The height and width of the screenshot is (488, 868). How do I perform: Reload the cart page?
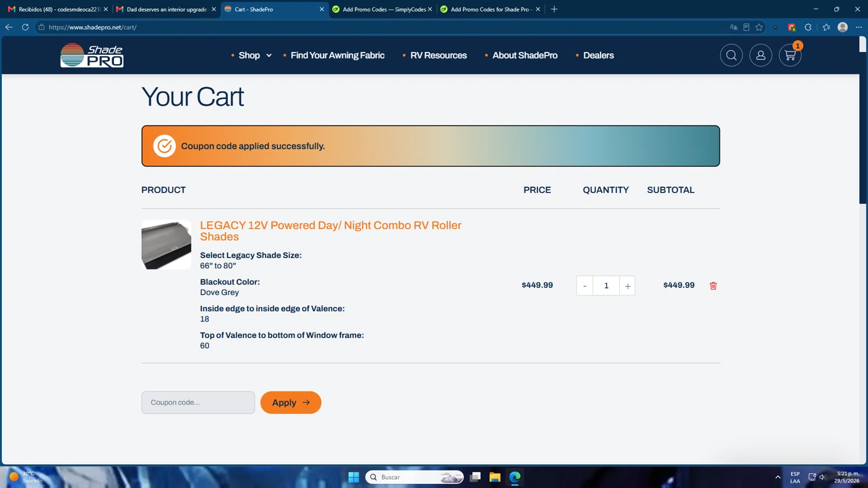[25, 27]
